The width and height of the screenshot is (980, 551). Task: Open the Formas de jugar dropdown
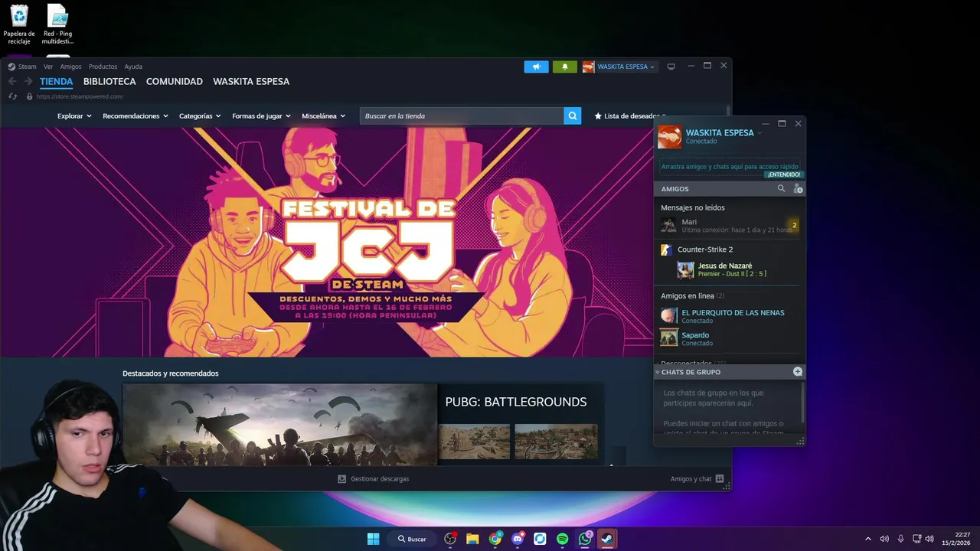click(261, 116)
